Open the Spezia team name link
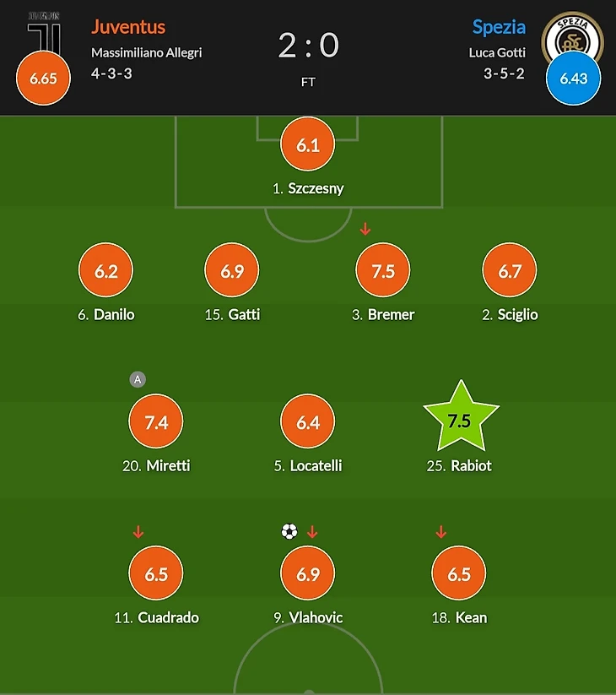Image resolution: width=616 pixels, height=695 pixels. [x=499, y=27]
